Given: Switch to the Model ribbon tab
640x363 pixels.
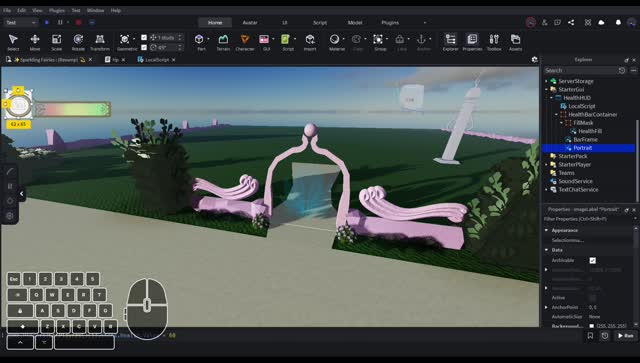Looking at the screenshot, I should click(355, 22).
